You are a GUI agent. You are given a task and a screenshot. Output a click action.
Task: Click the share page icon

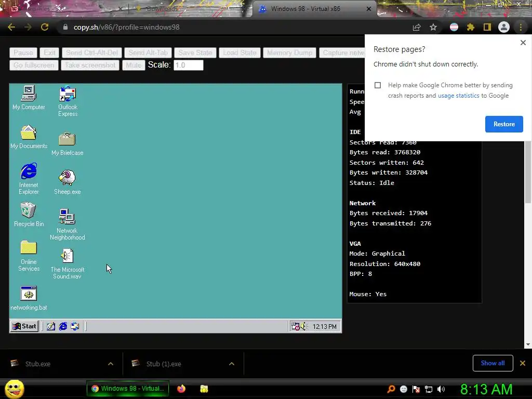click(x=417, y=27)
